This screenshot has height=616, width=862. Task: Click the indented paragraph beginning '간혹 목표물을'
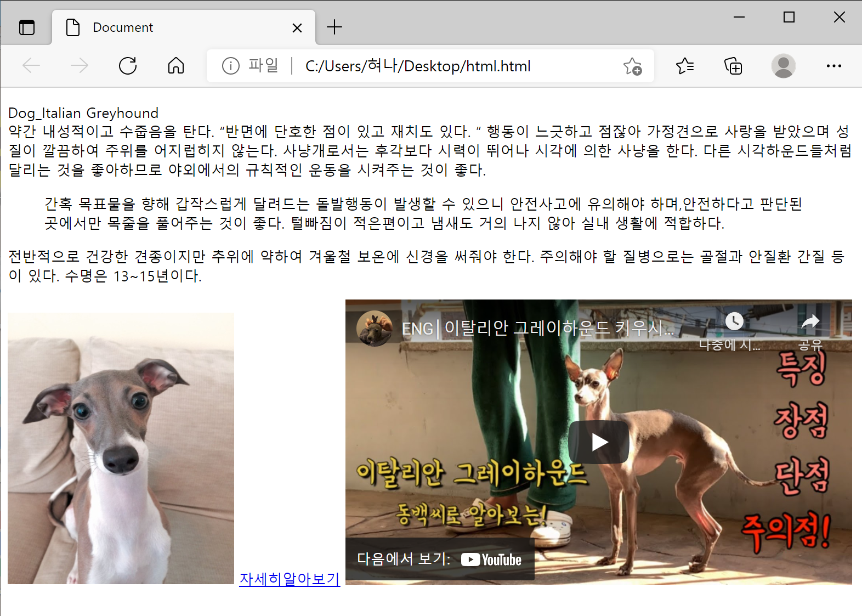tap(423, 213)
